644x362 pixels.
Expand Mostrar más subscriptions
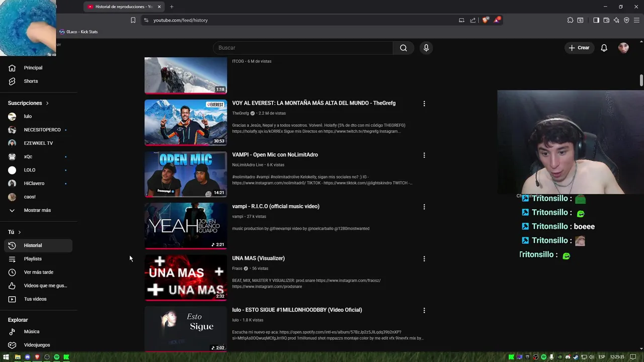[x=36, y=210]
